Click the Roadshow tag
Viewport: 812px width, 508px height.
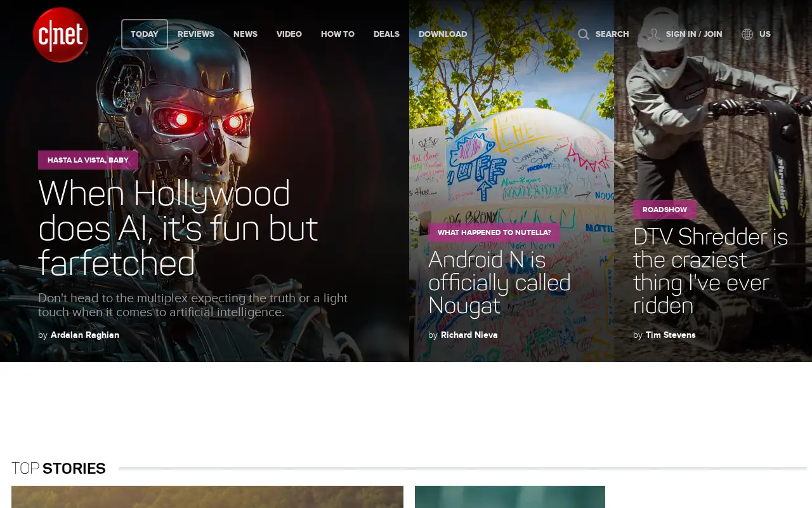[x=665, y=210]
